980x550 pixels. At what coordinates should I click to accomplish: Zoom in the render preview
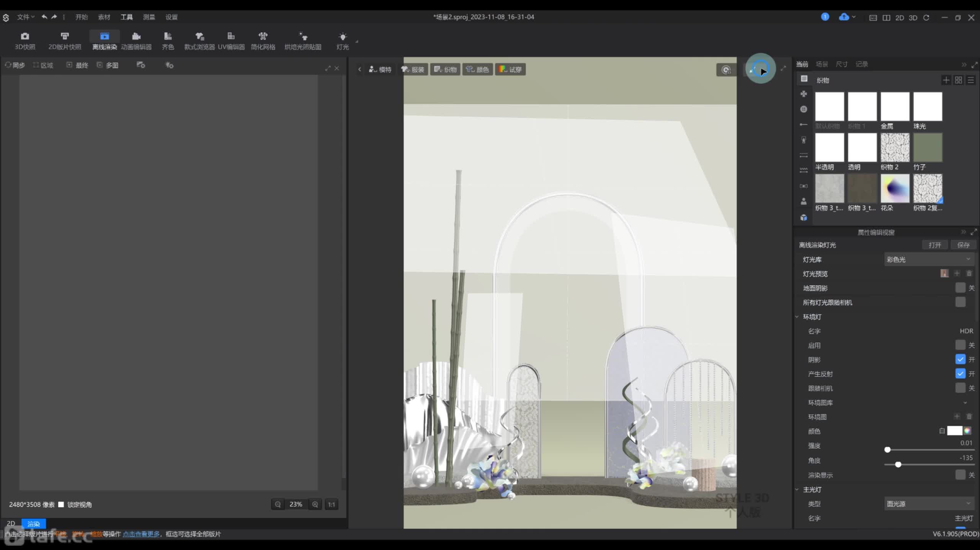tap(315, 504)
